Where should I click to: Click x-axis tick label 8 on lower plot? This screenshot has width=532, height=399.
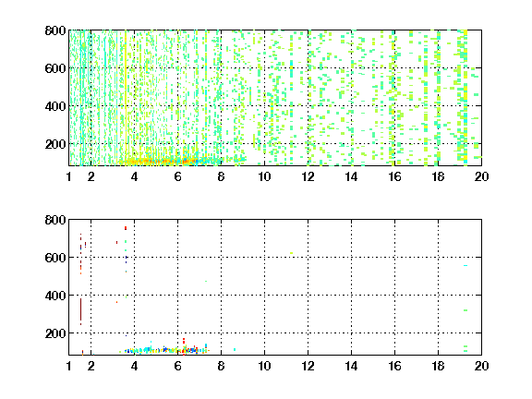click(x=222, y=366)
